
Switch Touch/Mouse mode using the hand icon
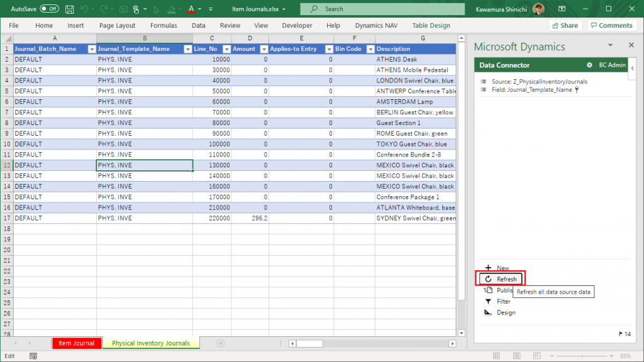[x=136, y=9]
